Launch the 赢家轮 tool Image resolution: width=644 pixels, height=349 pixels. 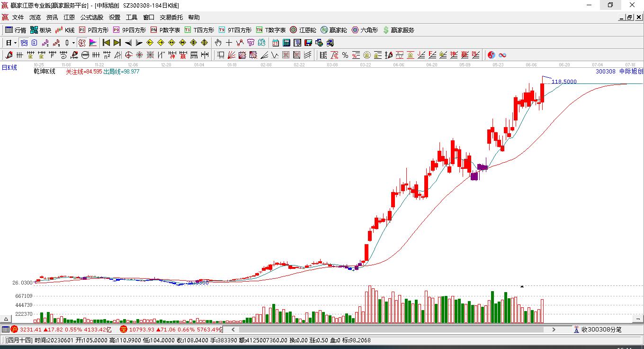pyautogui.click(x=334, y=30)
